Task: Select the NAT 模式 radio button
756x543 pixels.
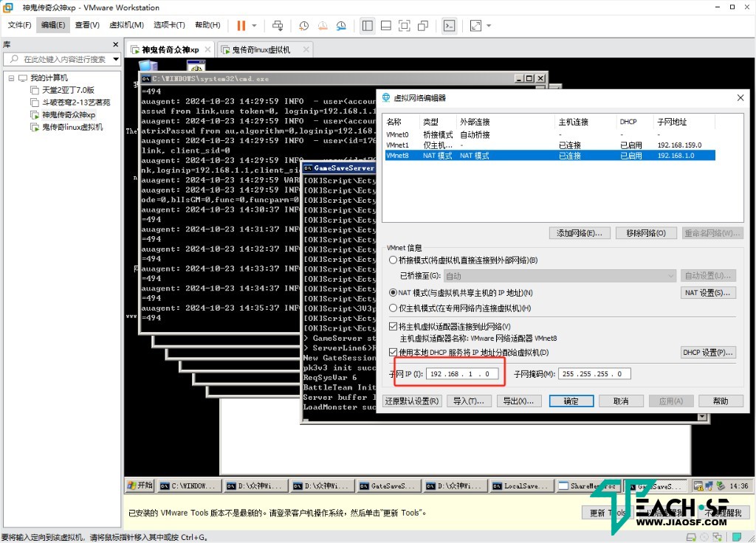Action: click(x=393, y=292)
